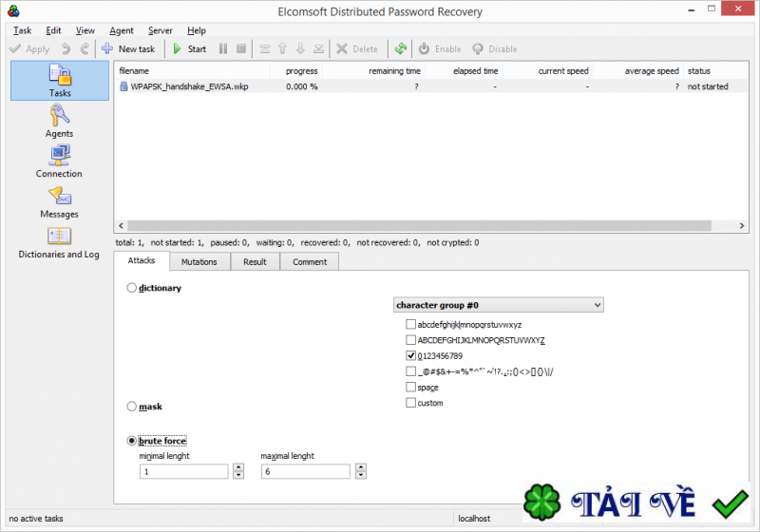Open the Connection panel in sidebar

click(x=59, y=161)
